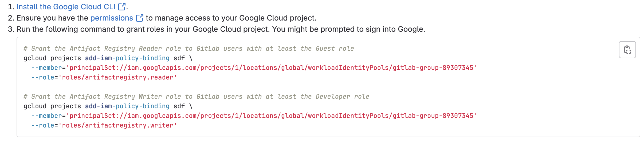644x143 pixels.
Task: Click the --member flag under the Reader command
Action: click(46, 68)
